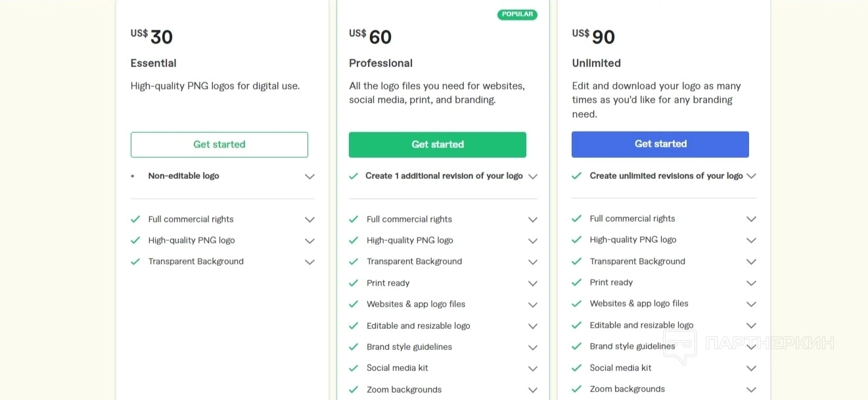868x400 pixels.
Task: Click checkmark icon beside Professional Zoom backgrounds
Action: (x=354, y=389)
